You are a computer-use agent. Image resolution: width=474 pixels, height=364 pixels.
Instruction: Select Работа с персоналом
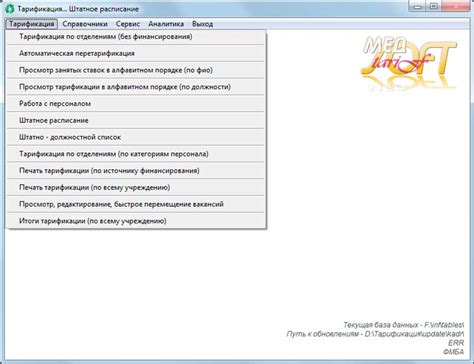[136, 104]
